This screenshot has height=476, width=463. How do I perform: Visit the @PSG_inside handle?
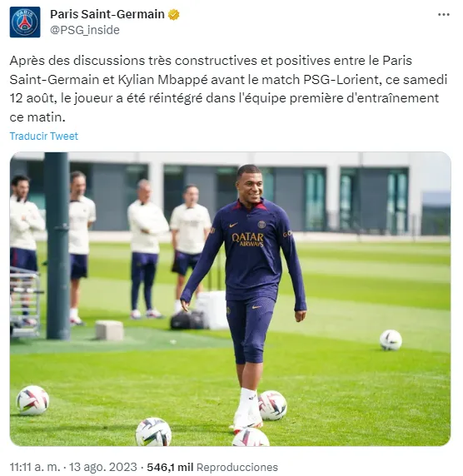pos(85,30)
